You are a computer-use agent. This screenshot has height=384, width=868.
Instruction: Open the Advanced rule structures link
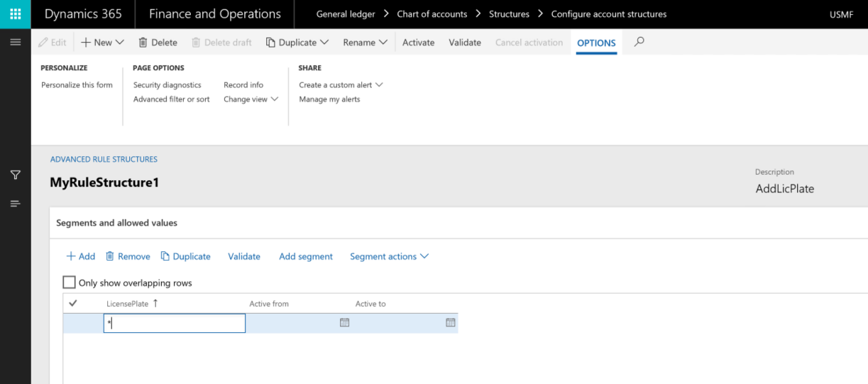coord(104,159)
